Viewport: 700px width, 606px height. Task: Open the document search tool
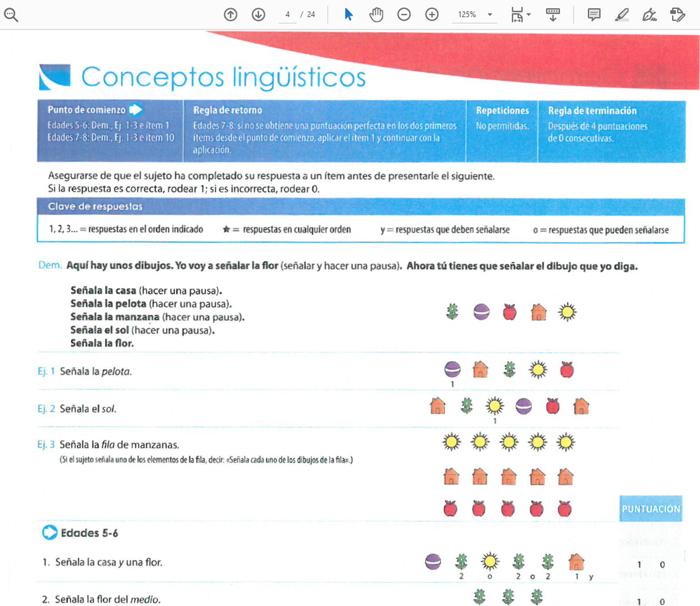pos(14,14)
